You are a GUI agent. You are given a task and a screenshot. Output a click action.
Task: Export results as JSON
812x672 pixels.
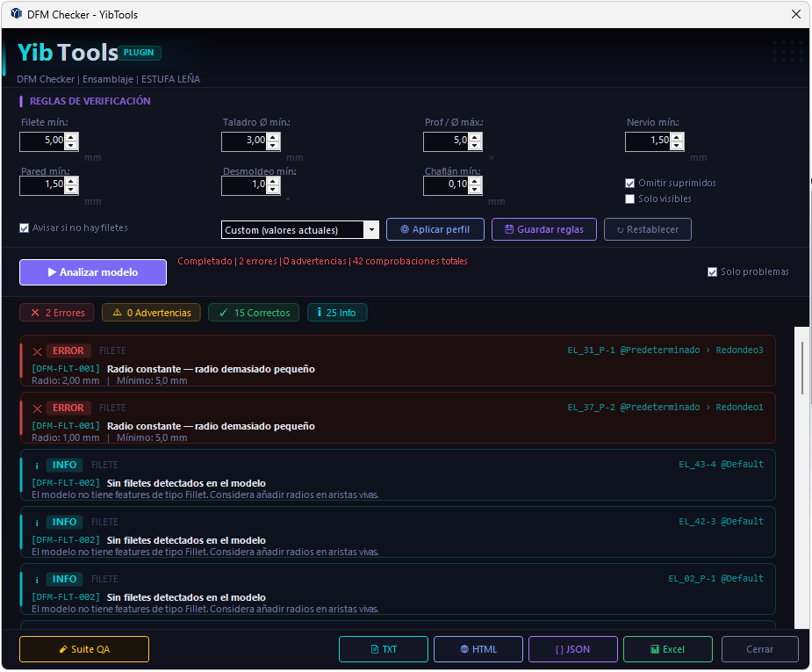[x=573, y=650]
